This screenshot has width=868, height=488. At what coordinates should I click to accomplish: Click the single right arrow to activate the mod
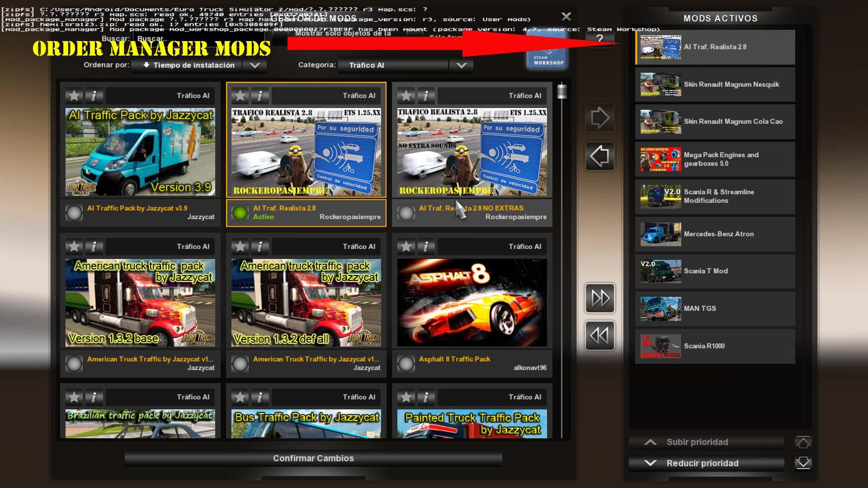click(600, 118)
